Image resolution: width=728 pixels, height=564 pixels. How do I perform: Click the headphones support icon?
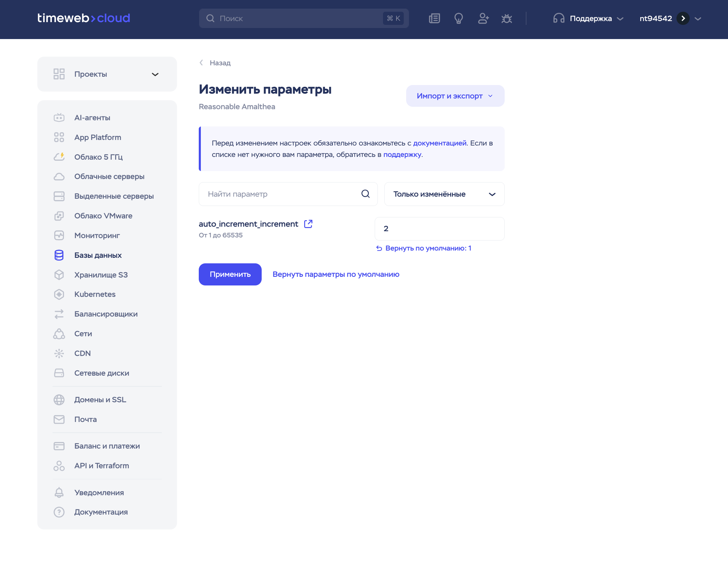[x=559, y=18]
